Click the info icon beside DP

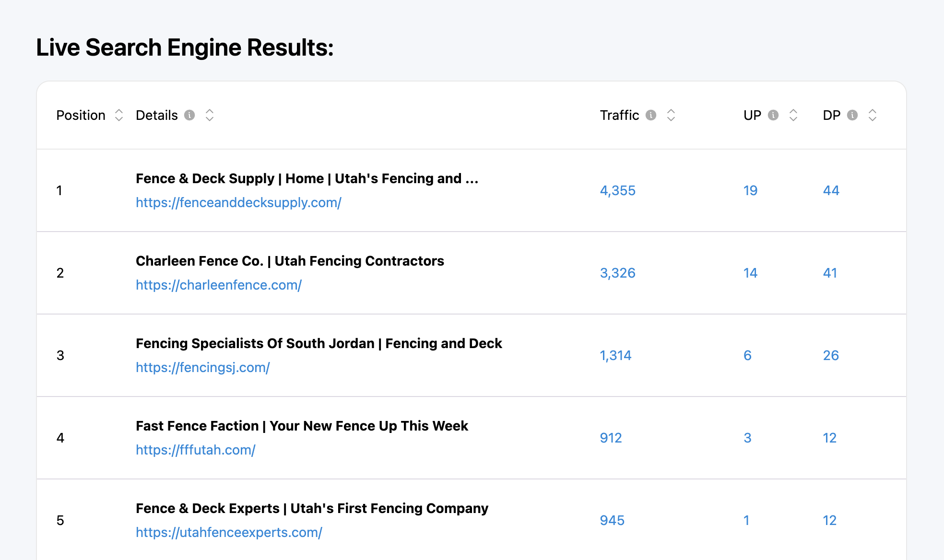pyautogui.click(x=852, y=115)
